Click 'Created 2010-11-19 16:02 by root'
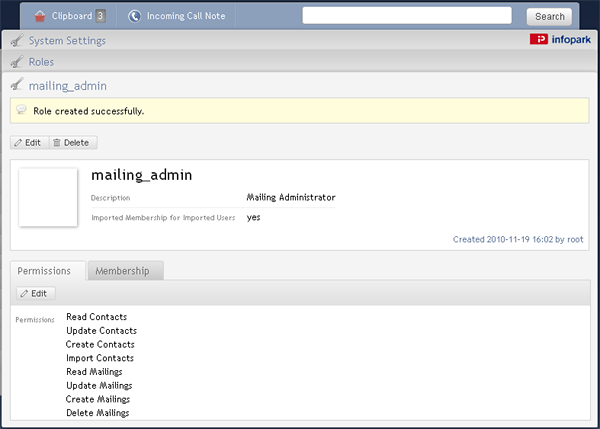This screenshot has width=600, height=429. click(518, 240)
